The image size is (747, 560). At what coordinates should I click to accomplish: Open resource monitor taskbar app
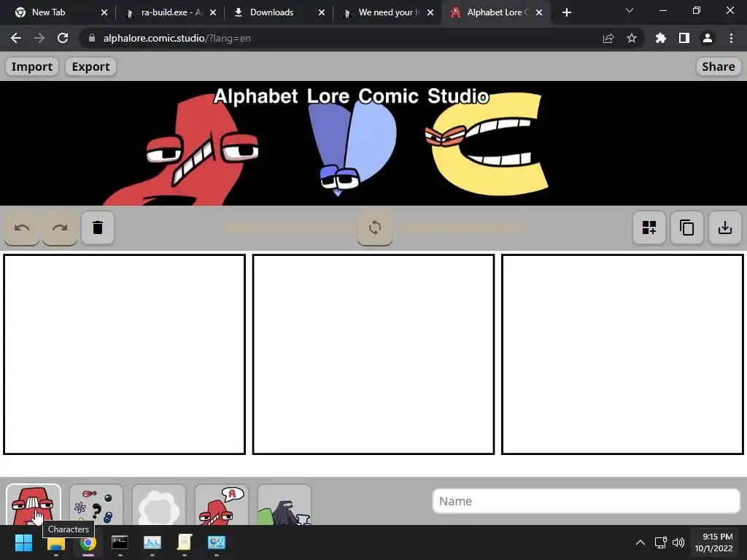pos(152,542)
